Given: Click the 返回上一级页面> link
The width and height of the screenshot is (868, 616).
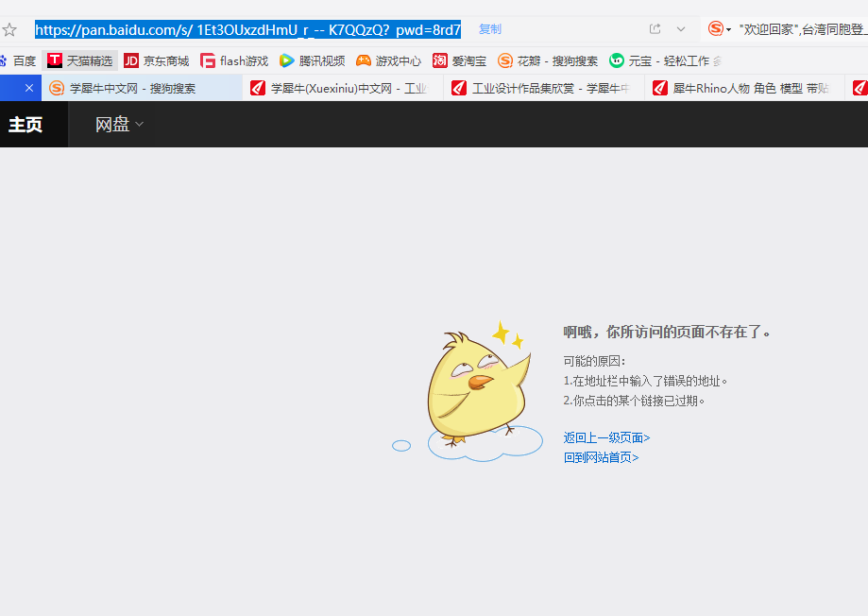Looking at the screenshot, I should (606, 437).
